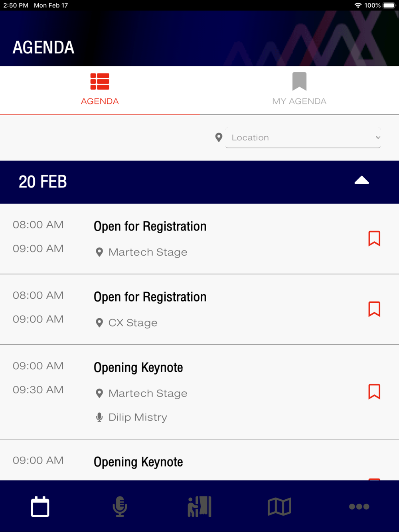Open the three-dots more menu
The height and width of the screenshot is (532, 399).
pos(359,506)
